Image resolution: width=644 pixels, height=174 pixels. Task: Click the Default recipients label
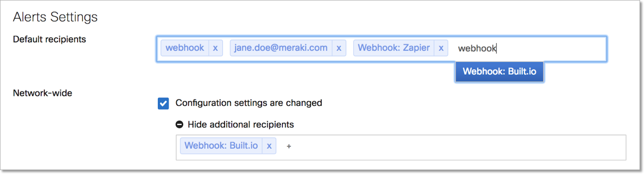click(x=50, y=39)
